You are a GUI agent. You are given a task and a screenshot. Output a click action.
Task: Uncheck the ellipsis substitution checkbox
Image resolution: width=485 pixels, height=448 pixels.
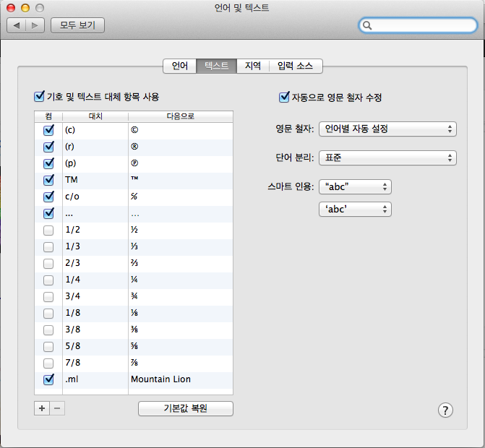[x=48, y=213]
